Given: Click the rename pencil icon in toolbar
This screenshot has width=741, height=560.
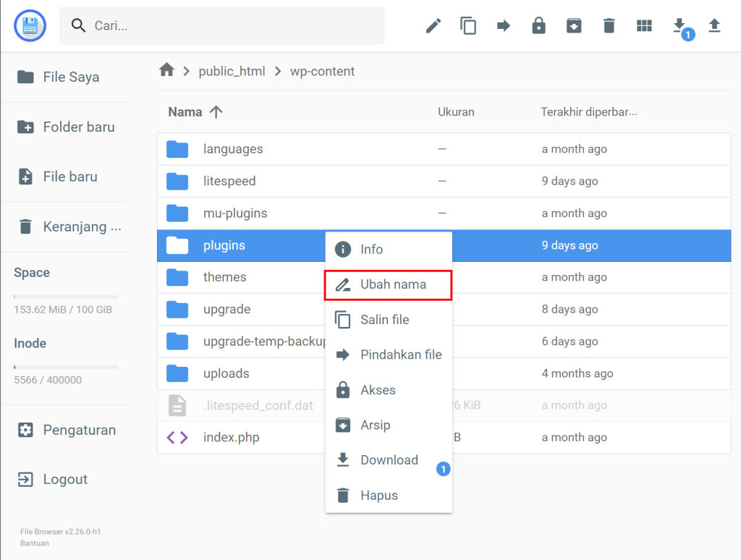Looking at the screenshot, I should [433, 25].
